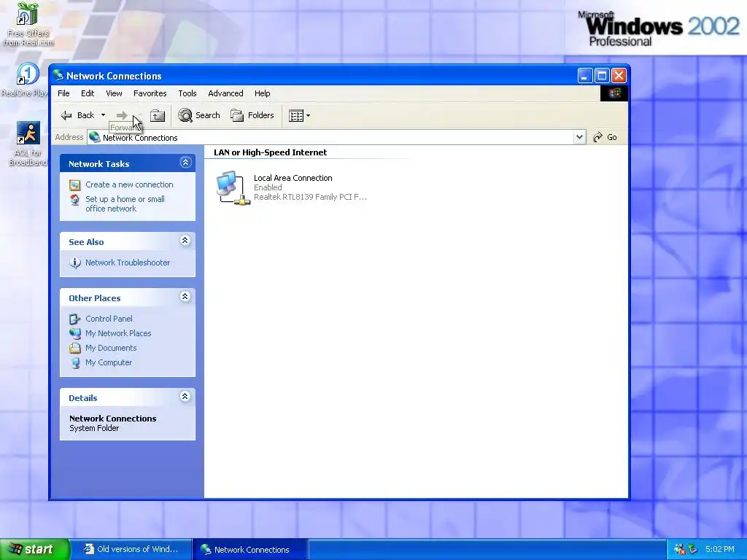The width and height of the screenshot is (747, 560).
Task: Click Set up a home or small office network
Action: coord(125,204)
